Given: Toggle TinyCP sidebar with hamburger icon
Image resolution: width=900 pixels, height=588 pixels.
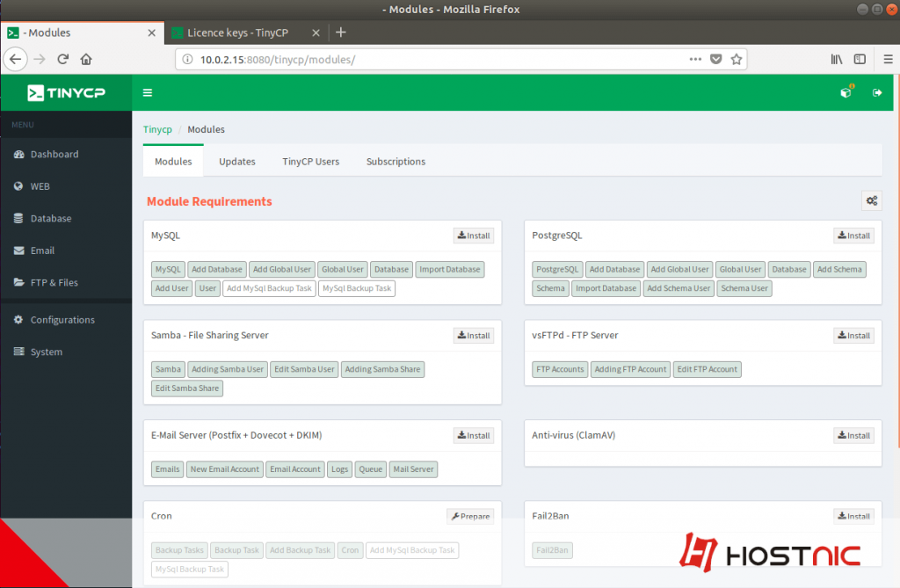Looking at the screenshot, I should coord(148,92).
